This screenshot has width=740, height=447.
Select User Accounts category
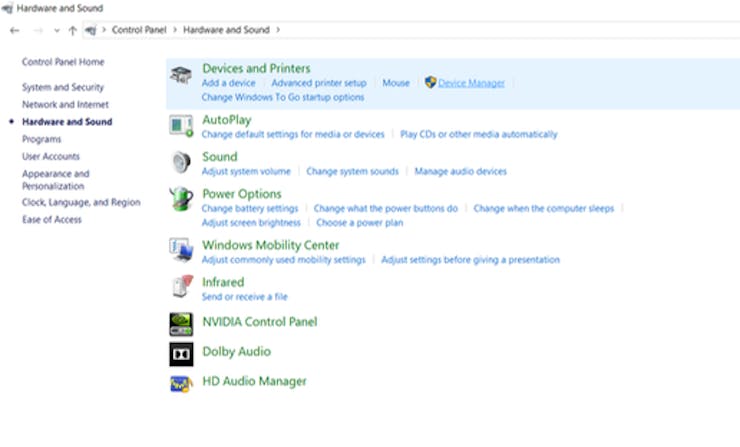point(50,156)
